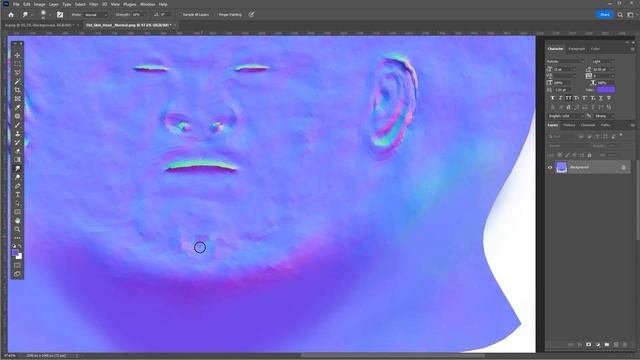Select the Crop tool
The width and height of the screenshot is (640, 360).
(x=17, y=90)
